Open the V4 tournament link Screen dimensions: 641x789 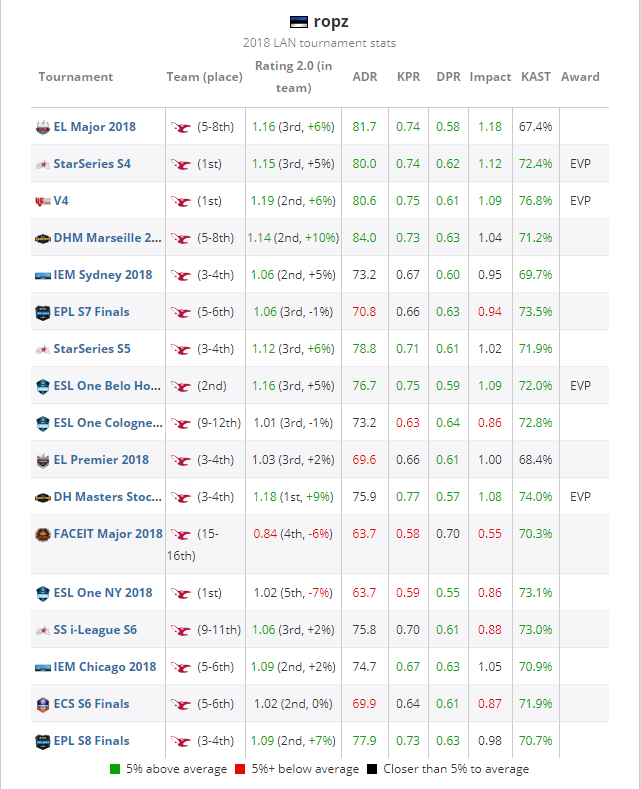(61, 201)
